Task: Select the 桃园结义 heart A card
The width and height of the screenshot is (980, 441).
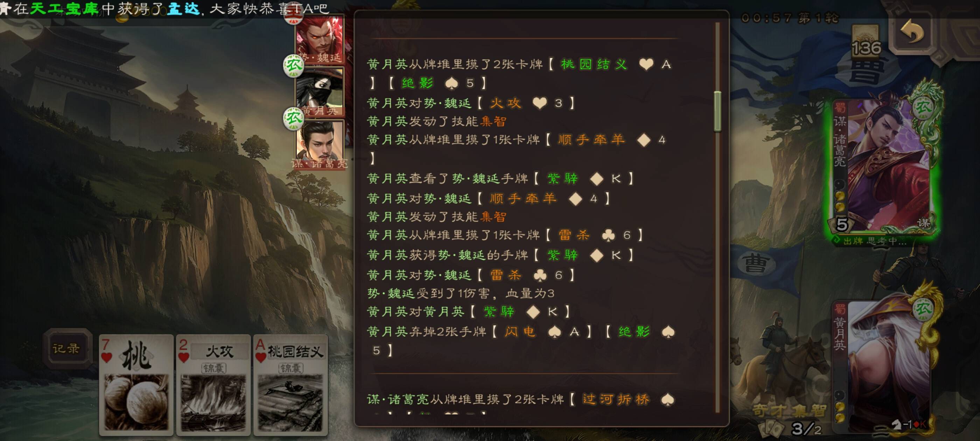Action: click(x=290, y=385)
